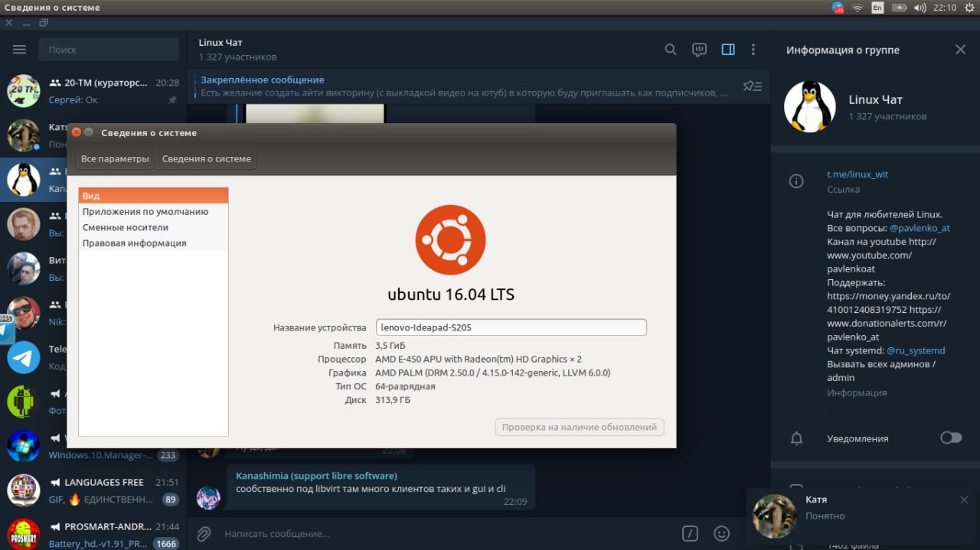Open the LANGUAGES FREE channel
This screenshot has width=980, height=550.
tap(93, 490)
